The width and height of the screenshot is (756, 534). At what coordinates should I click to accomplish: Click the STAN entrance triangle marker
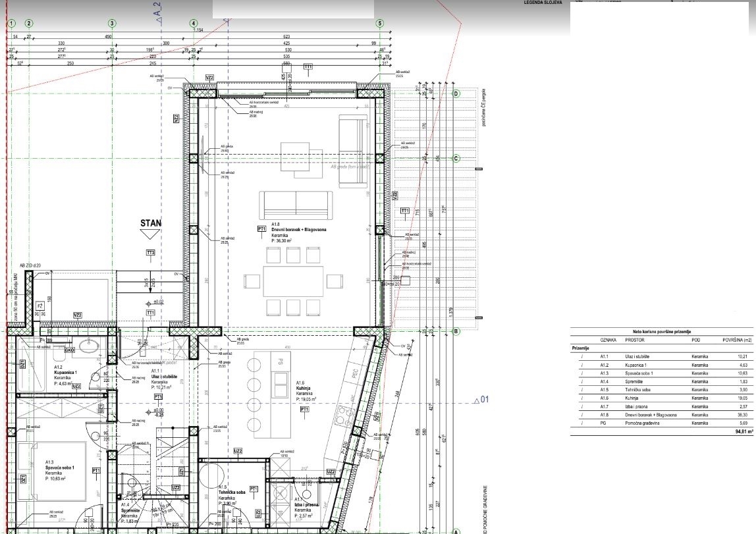[x=150, y=234]
